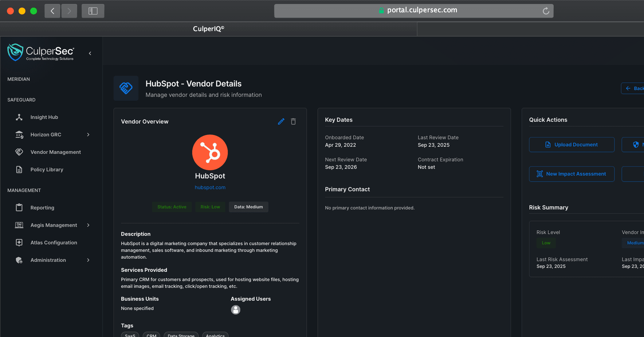The image size is (644, 337).
Task: Click the Reporting clipboard icon
Action: pyautogui.click(x=19, y=208)
